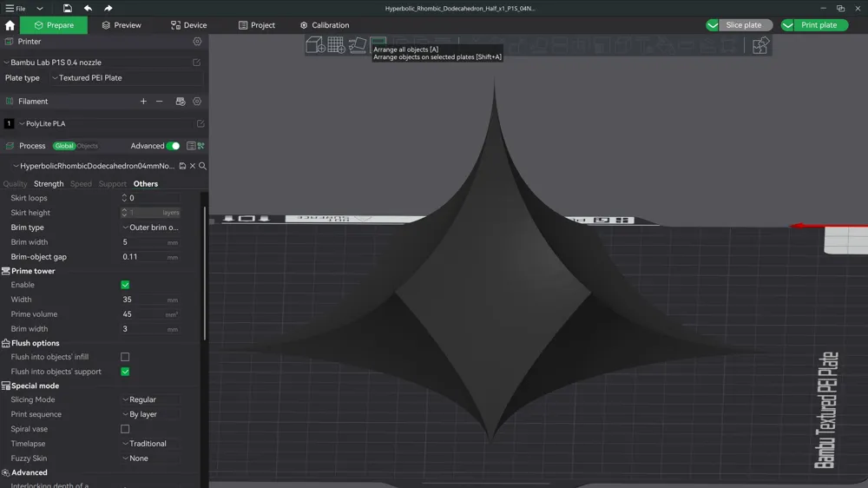Open the HyperbolicRhombicDodecahedron process preset dropdown

pyautogui.click(x=93, y=166)
